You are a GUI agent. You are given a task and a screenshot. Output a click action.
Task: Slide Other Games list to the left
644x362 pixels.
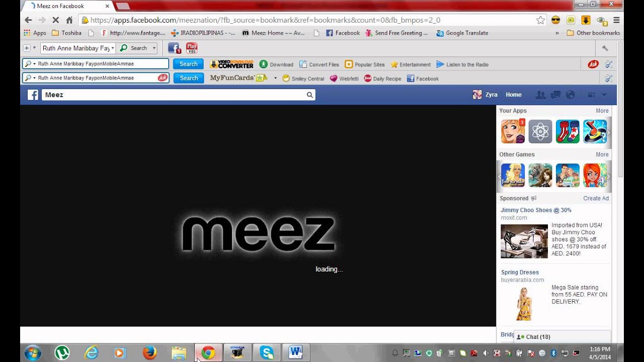(x=500, y=176)
